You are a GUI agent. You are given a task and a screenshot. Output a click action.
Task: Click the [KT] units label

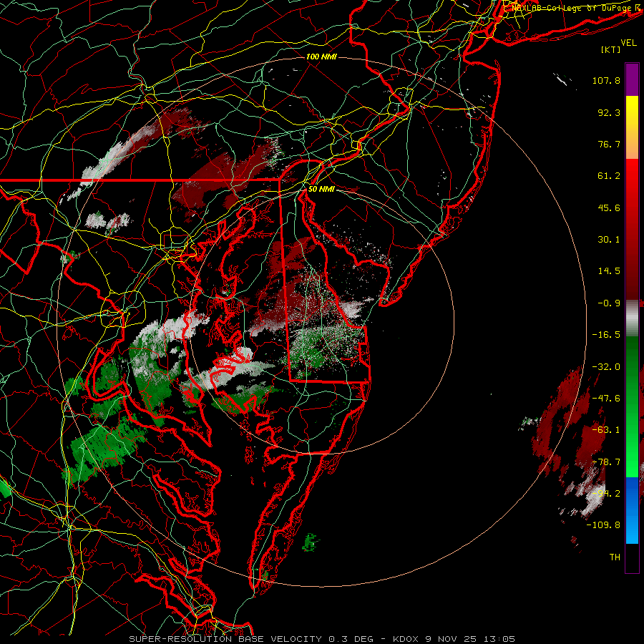pyautogui.click(x=611, y=49)
